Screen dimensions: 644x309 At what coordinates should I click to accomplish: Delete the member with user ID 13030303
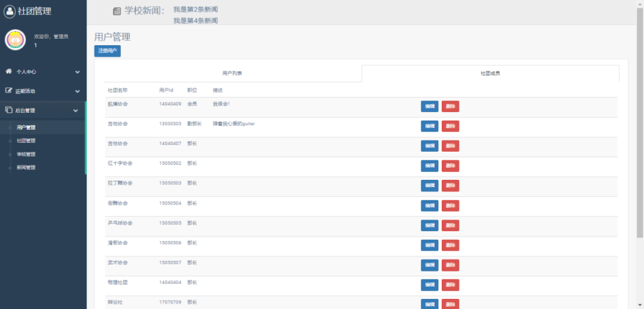click(451, 126)
